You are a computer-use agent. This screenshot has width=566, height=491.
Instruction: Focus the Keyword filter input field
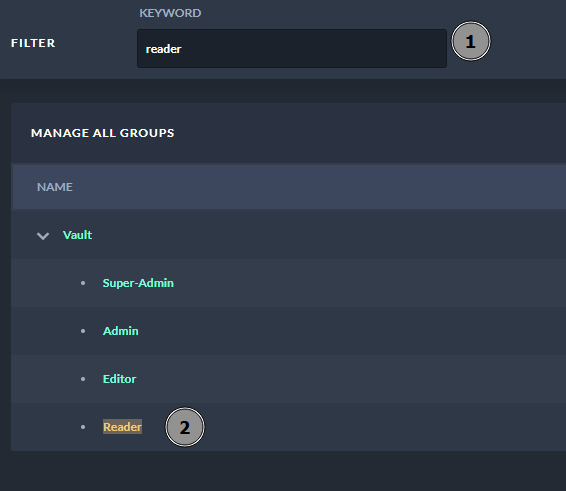pyautogui.click(x=292, y=48)
